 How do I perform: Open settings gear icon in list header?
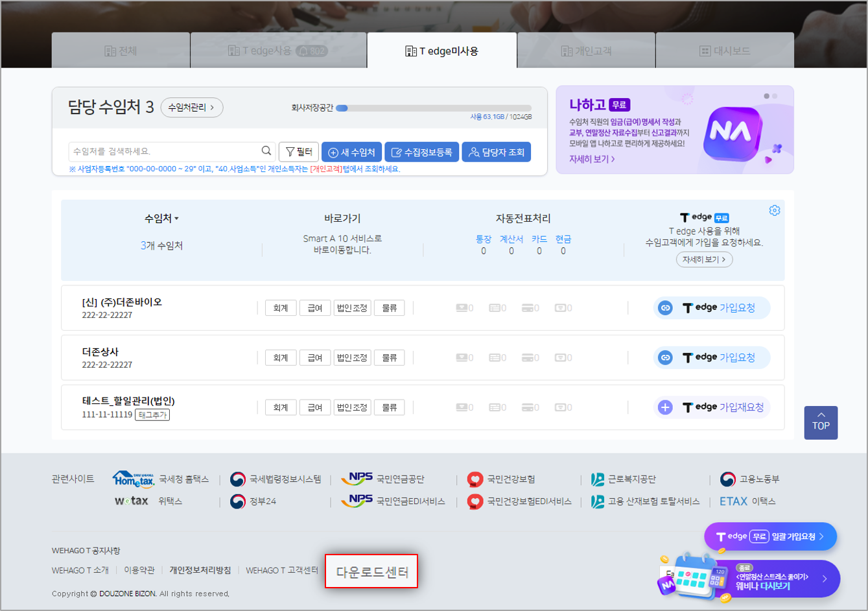click(774, 211)
